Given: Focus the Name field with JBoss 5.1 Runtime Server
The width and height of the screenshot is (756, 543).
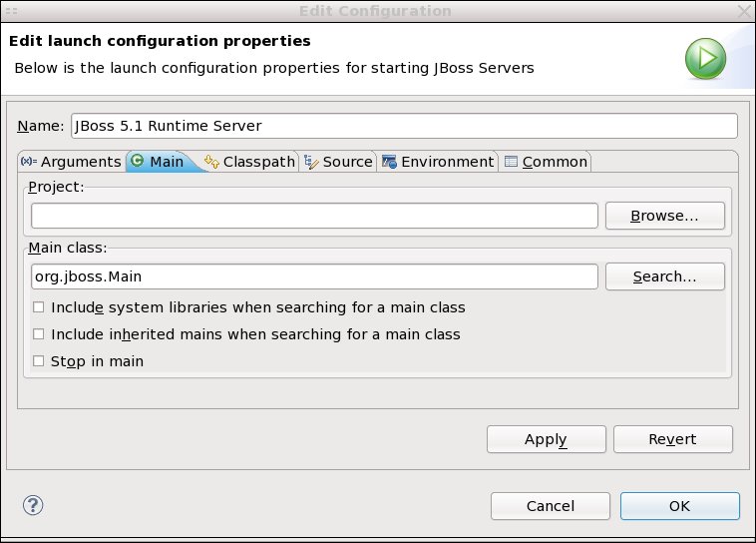Looking at the screenshot, I should pos(404,126).
